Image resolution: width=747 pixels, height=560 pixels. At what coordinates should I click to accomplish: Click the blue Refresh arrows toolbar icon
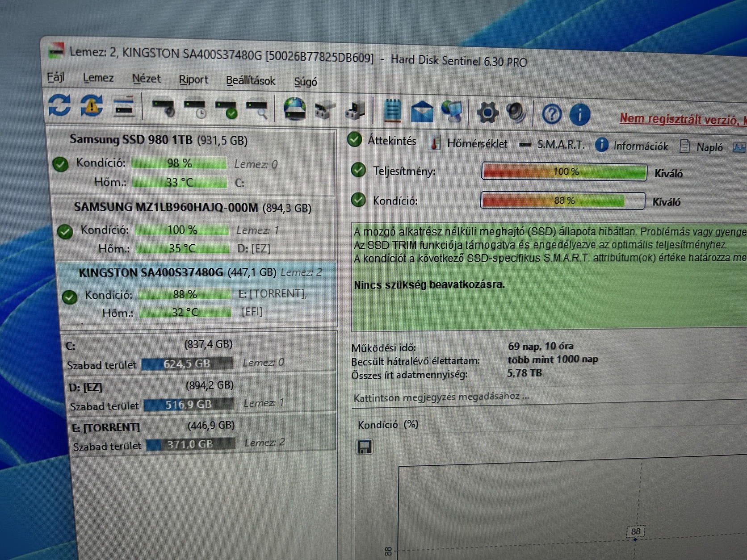(x=59, y=105)
